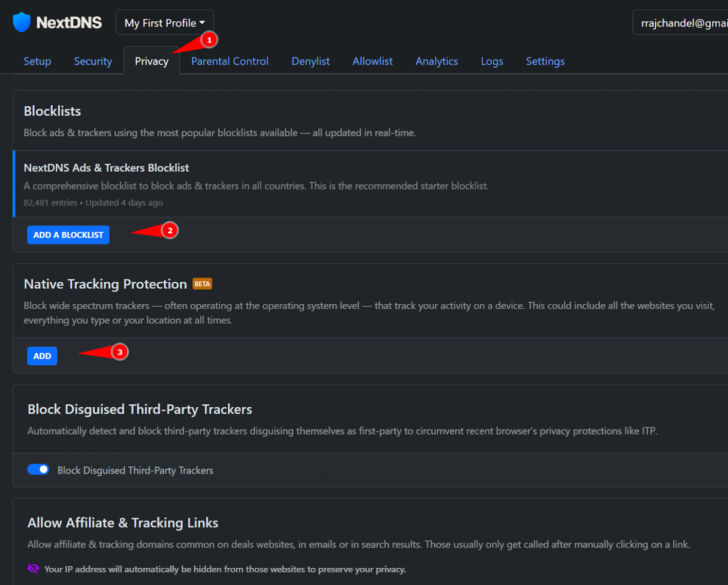Switch to the Security tab

(x=93, y=61)
